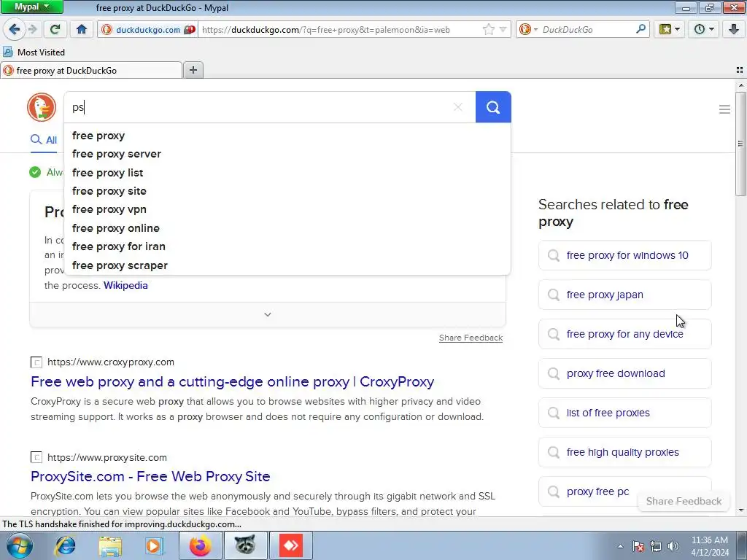The width and height of the screenshot is (747, 560).
Task: Click the browser search box magnifier icon
Action: coord(640,29)
